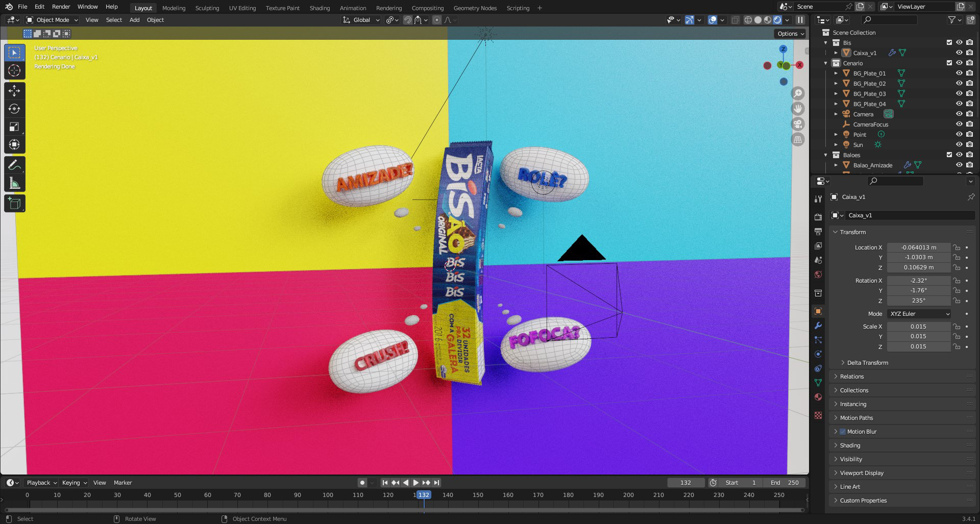Click the zoom view magnifier icon
The image size is (980, 524).
pos(798,93)
